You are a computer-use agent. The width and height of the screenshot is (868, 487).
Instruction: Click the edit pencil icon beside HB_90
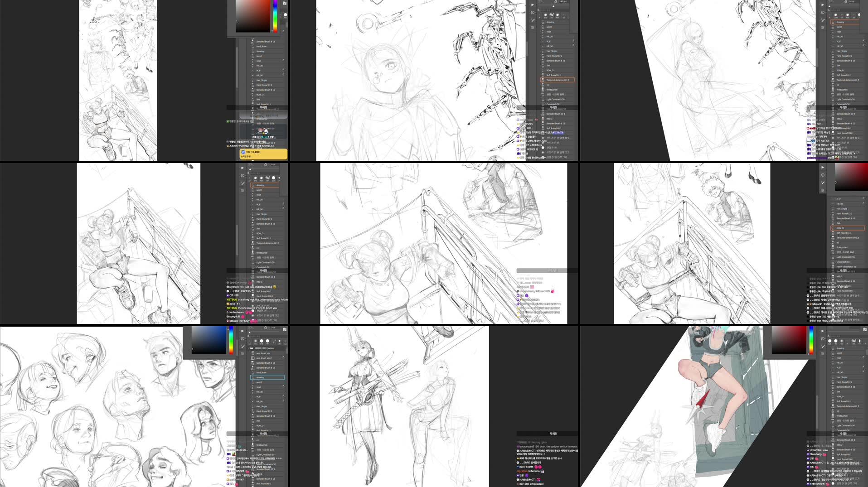pos(283,208)
